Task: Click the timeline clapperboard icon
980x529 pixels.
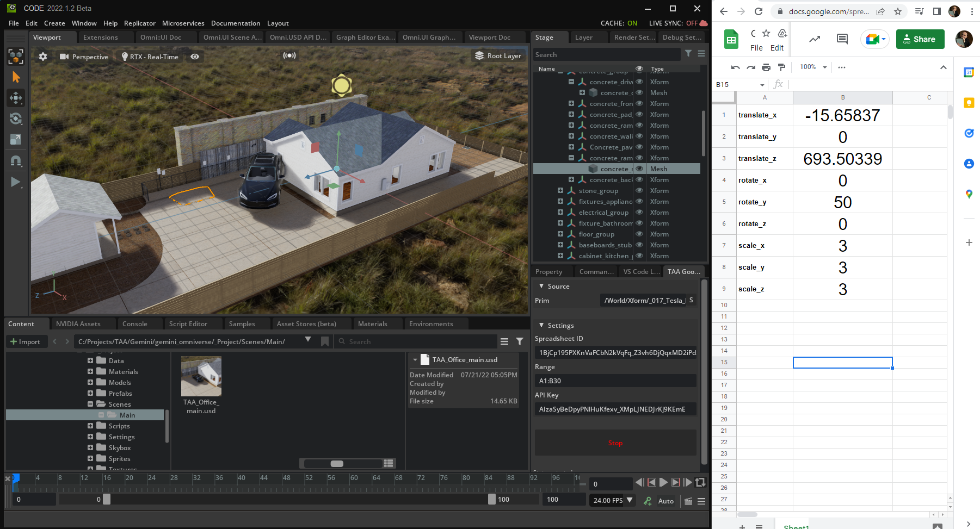Action: point(688,501)
